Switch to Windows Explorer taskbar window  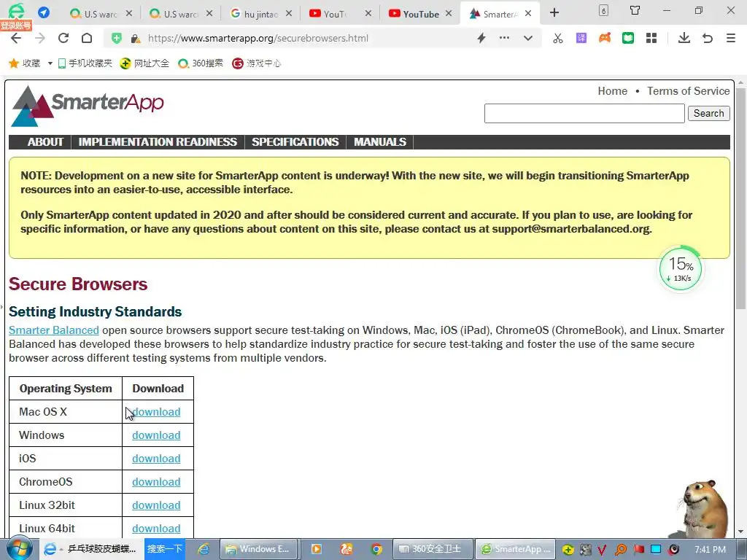point(259,549)
